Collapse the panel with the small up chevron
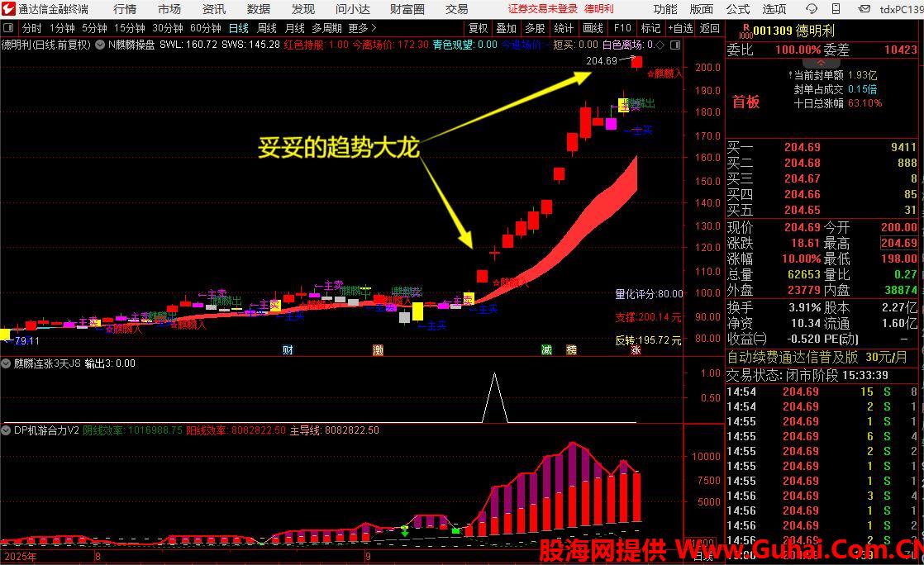The width and height of the screenshot is (924, 565). coord(821,63)
